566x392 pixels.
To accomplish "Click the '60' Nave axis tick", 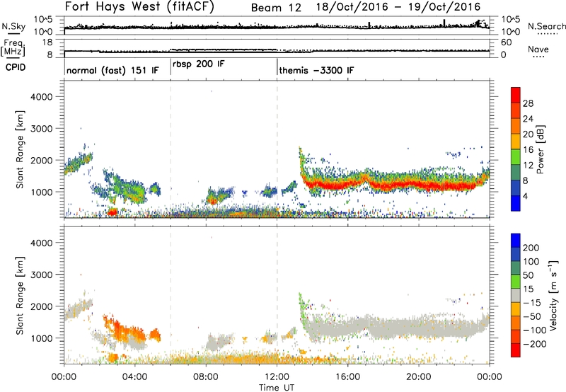I will [x=507, y=42].
